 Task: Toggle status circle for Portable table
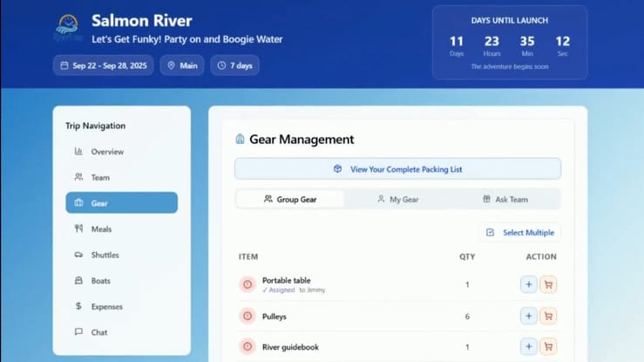247,284
